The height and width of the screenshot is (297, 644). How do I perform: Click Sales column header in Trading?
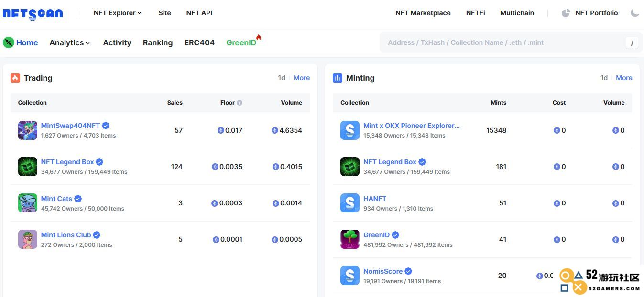pos(175,103)
